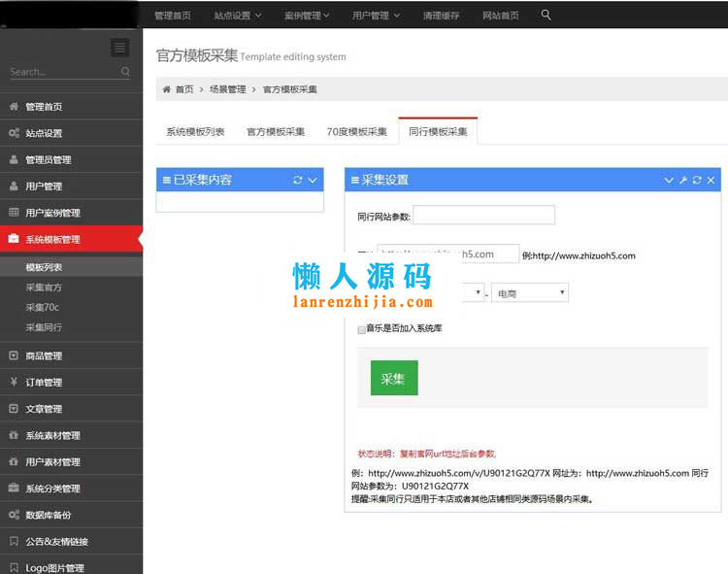Refresh the 已采集内容 panel
Screen dimensions: 728x574
click(298, 181)
